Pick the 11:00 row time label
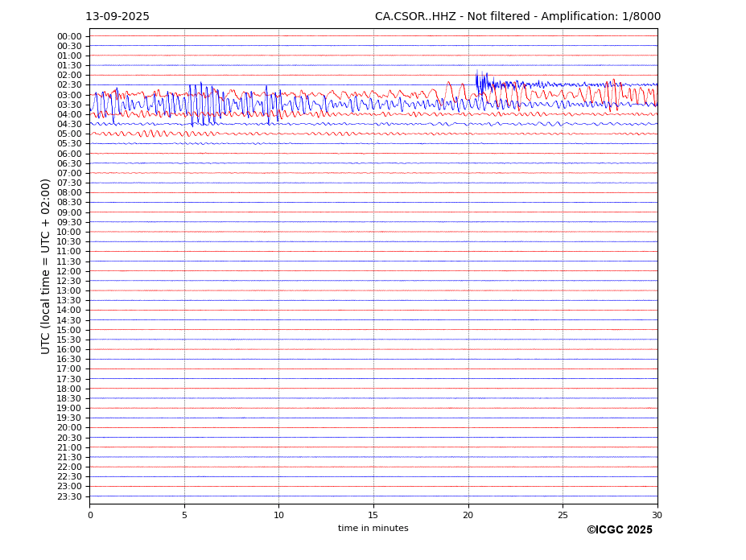This screenshot has height=560, width=746. (69, 252)
